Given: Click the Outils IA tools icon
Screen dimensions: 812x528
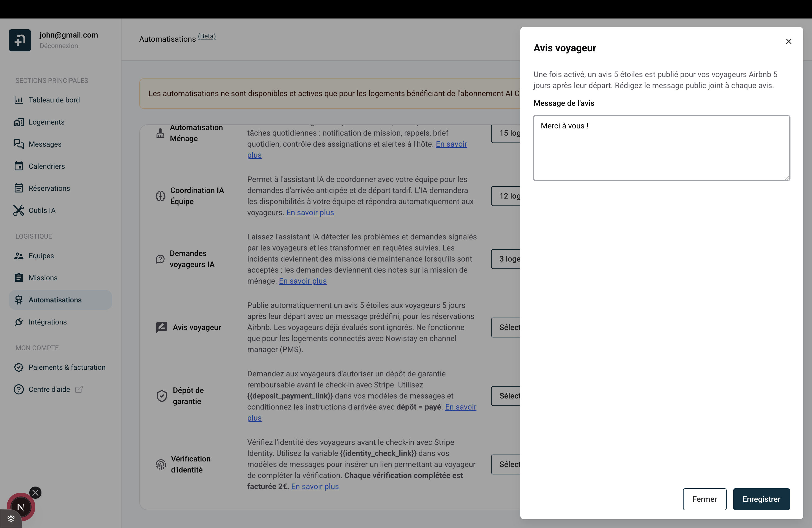Looking at the screenshot, I should point(19,210).
